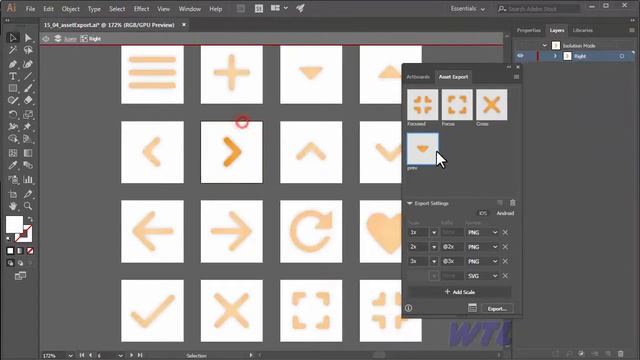Open Export for Screens dialog icon

(472, 308)
